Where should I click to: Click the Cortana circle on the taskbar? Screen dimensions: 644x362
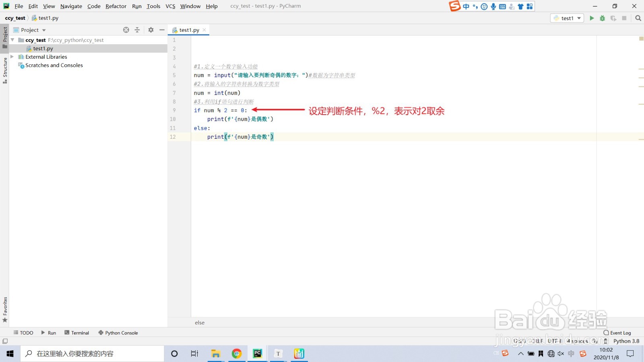click(x=174, y=354)
